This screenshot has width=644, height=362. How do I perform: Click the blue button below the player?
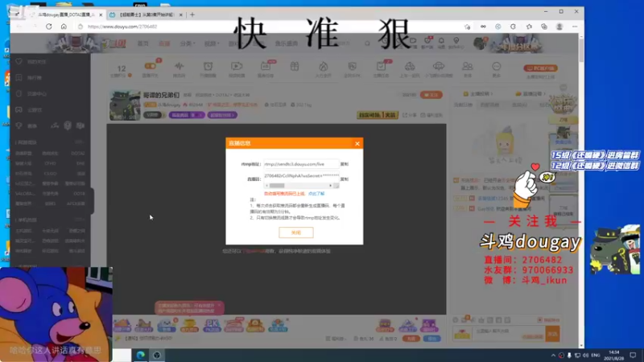click(x=431, y=339)
